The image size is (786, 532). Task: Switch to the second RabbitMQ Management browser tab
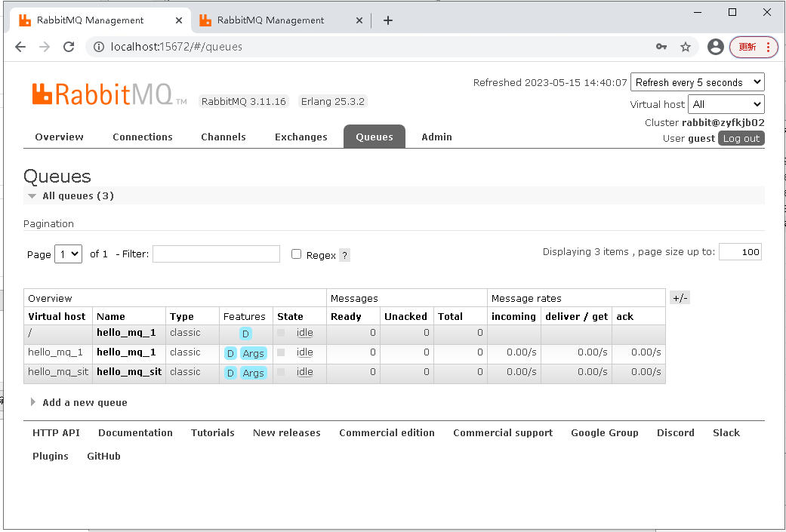point(271,20)
